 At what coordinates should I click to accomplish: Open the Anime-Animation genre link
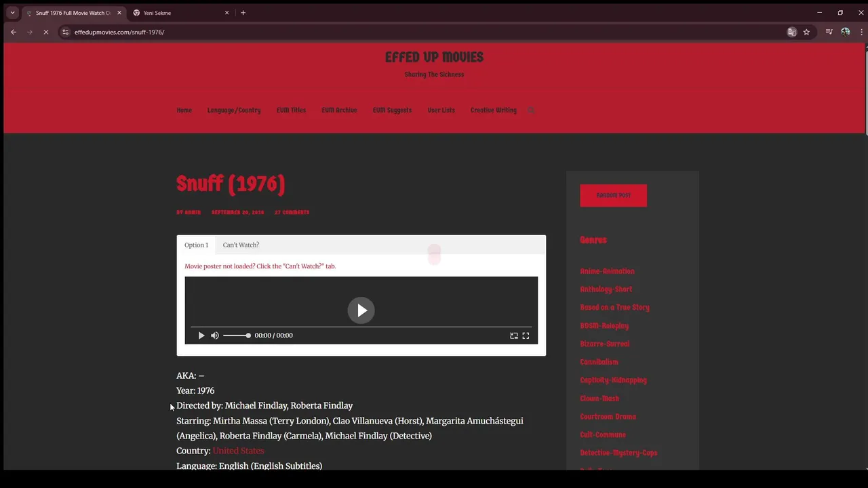[x=607, y=271]
